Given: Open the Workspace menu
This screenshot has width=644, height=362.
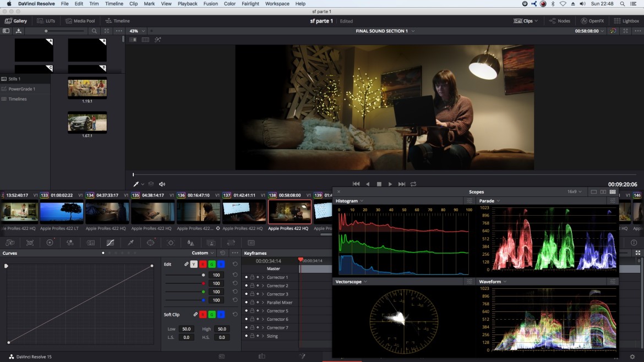Looking at the screenshot, I should [277, 4].
